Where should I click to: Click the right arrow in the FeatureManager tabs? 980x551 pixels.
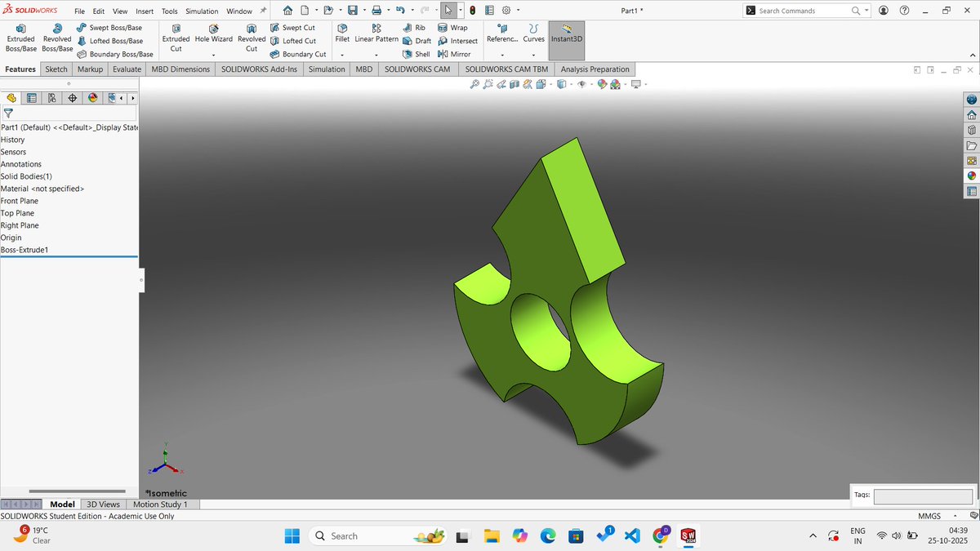point(132,98)
